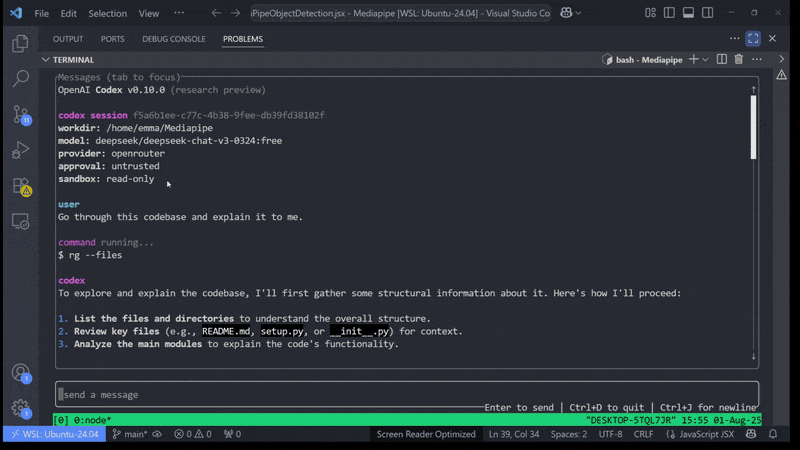The height and width of the screenshot is (450, 800).
Task: Change encoding via UTF-8
Action: tap(610, 434)
